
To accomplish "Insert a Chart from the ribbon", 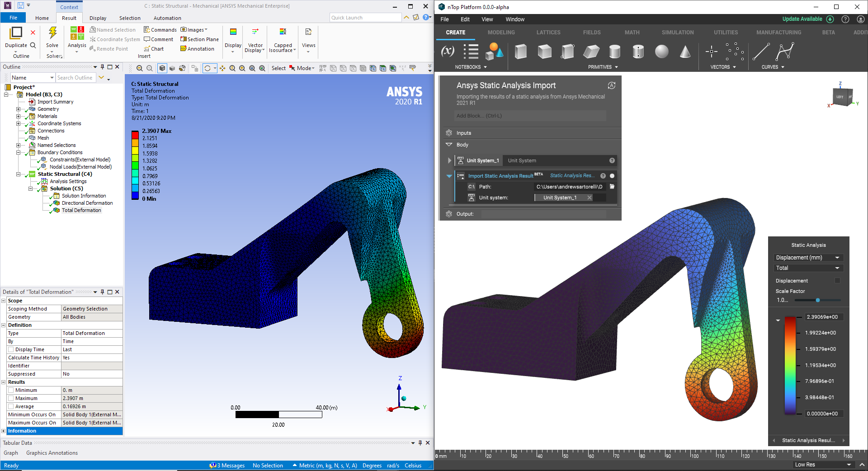I will tap(154, 49).
